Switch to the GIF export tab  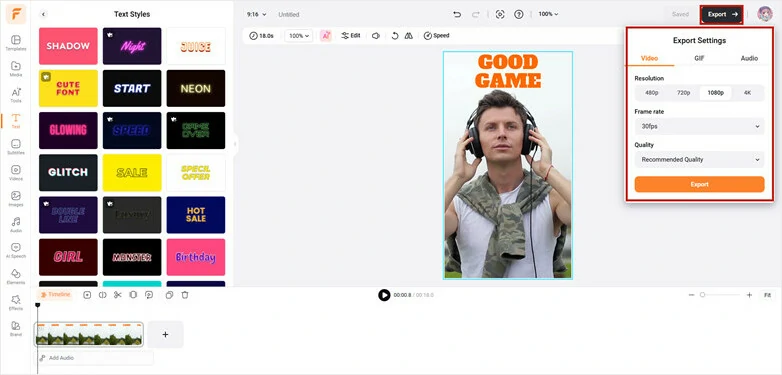click(699, 58)
